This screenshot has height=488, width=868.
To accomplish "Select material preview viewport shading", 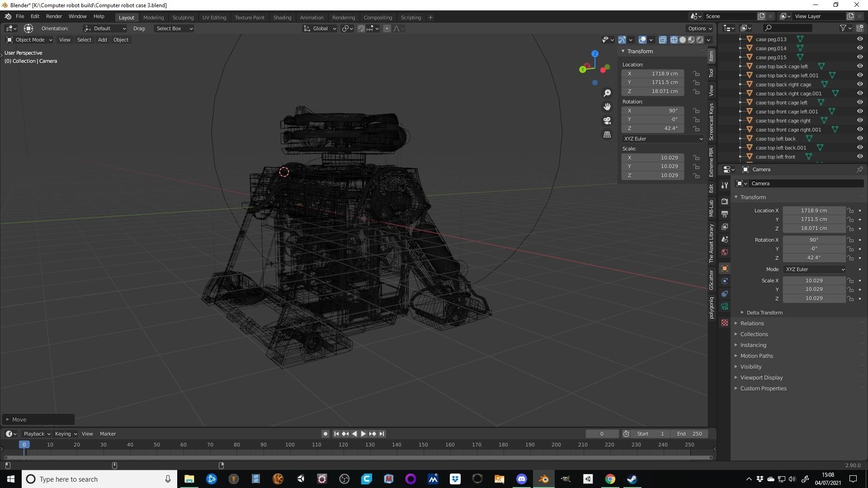I will (x=691, y=40).
